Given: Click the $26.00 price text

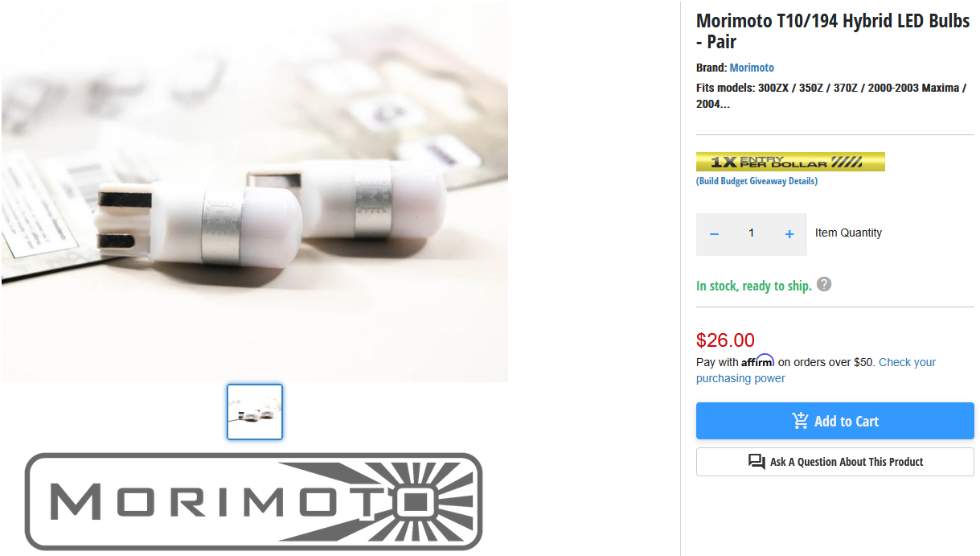Looking at the screenshot, I should 725,340.
